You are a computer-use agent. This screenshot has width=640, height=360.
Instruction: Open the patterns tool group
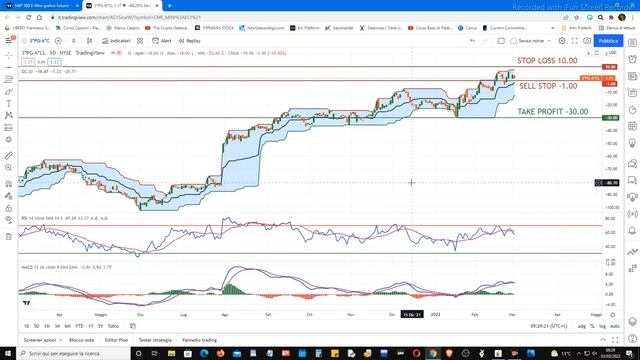pyautogui.click(x=9, y=116)
